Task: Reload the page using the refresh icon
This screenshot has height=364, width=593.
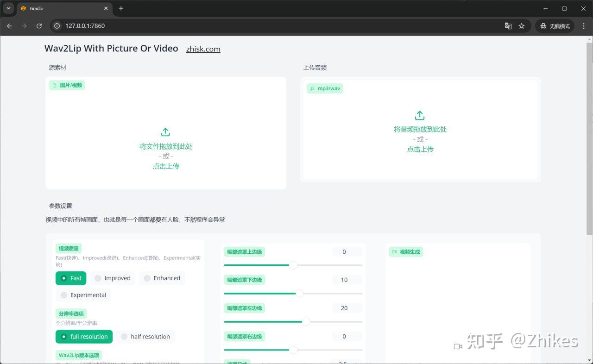Action: coord(39,26)
